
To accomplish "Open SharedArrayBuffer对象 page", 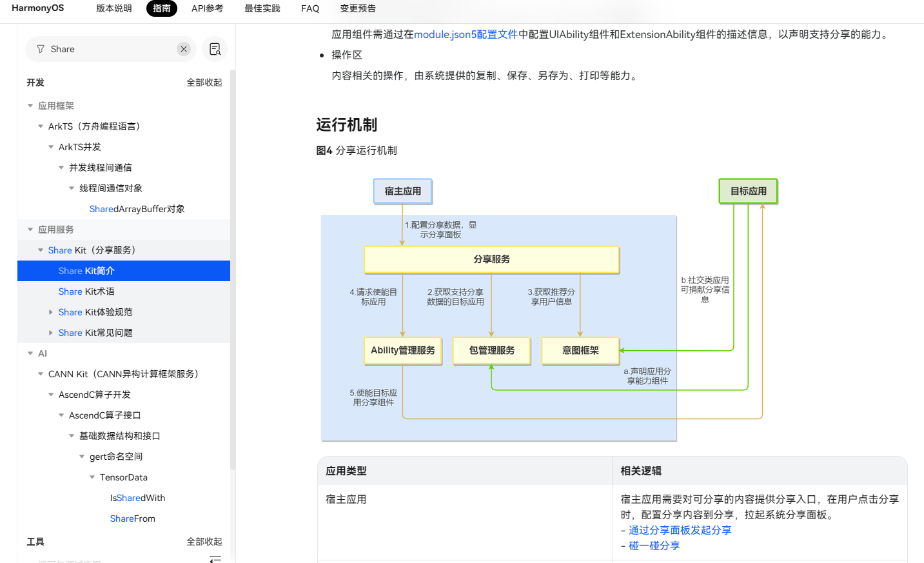I will coord(137,209).
